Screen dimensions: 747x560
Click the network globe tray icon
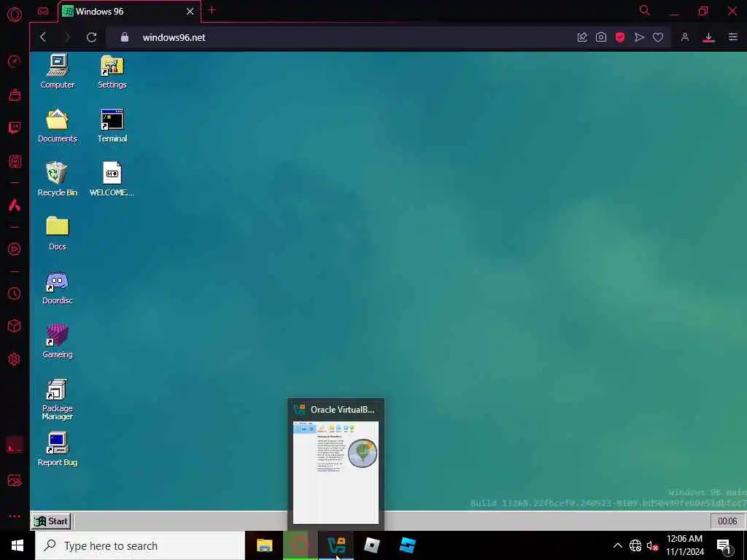(635, 545)
